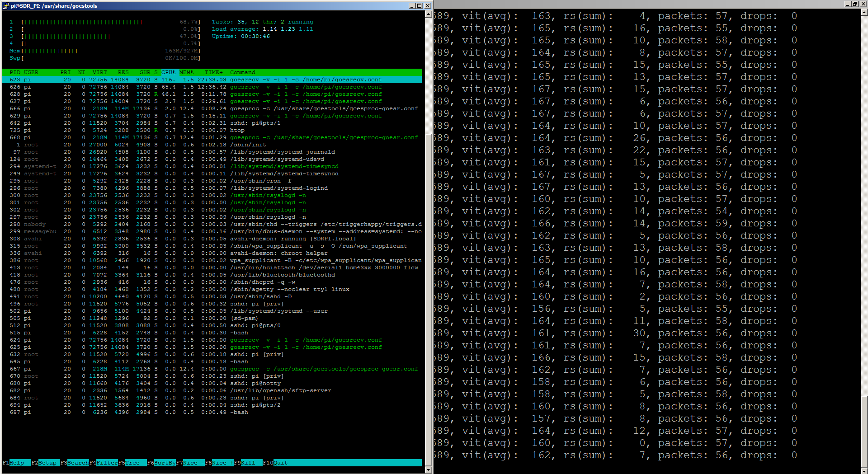
Task: Click log line with rs(sum) 26
Action: pyautogui.click(x=616, y=138)
